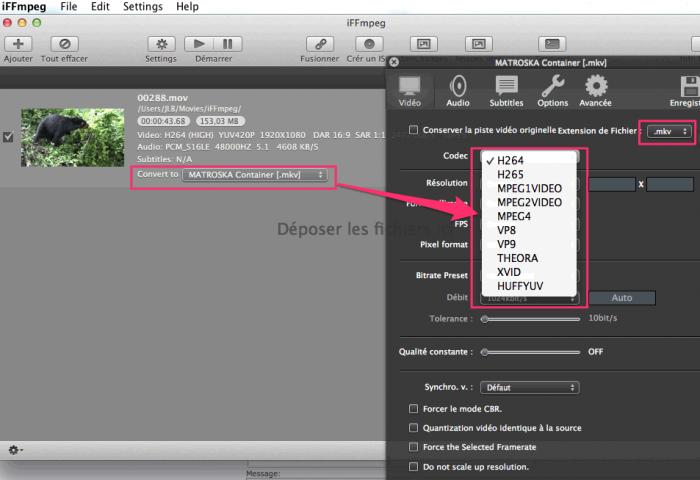Pick the VP8 codec
Screen dimensions: 700x480
coord(529,230)
